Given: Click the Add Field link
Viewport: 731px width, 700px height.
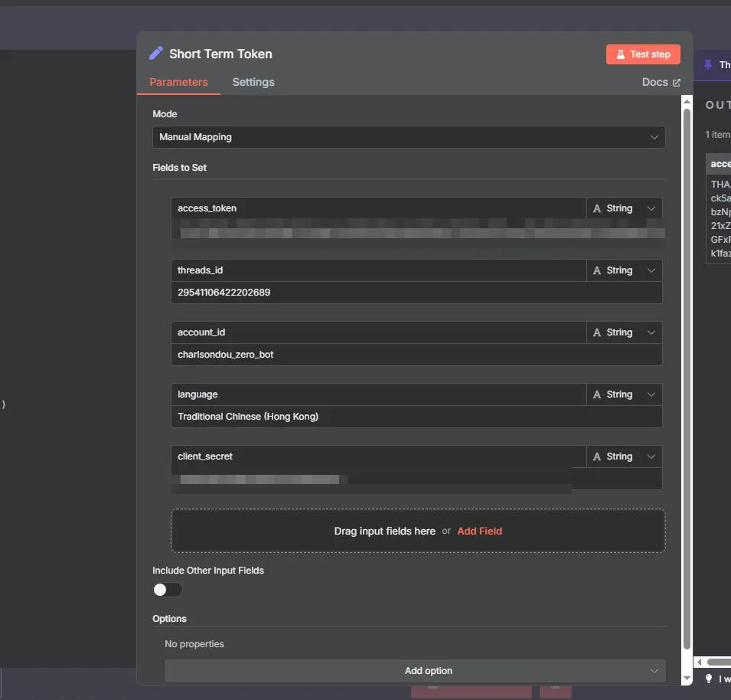Looking at the screenshot, I should (479, 531).
